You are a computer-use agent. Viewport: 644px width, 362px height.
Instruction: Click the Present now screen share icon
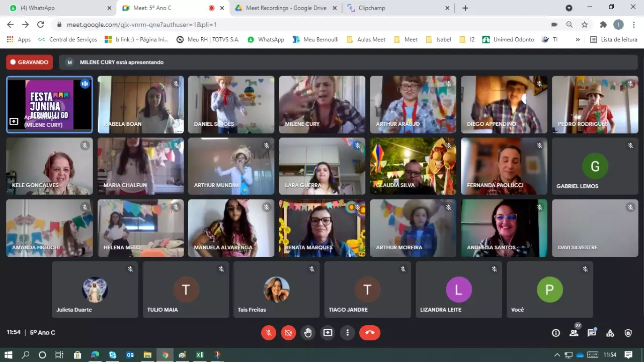[328, 333]
